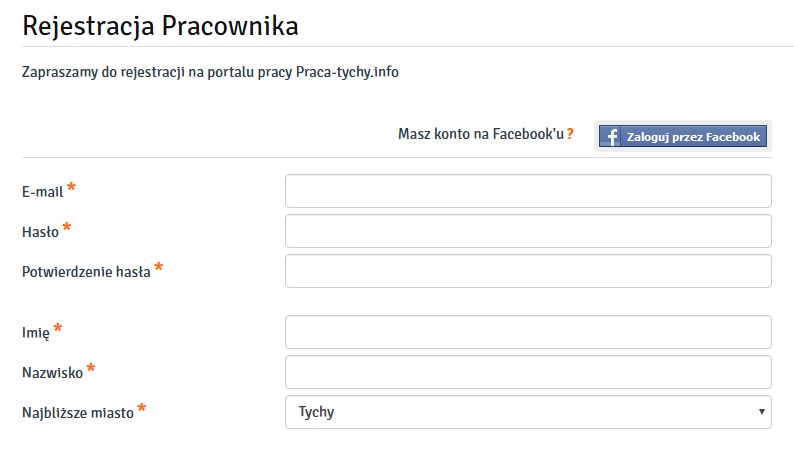This screenshot has height=450, width=794.
Task: Click the orange asterisk next to Imię
Action: tap(57, 329)
